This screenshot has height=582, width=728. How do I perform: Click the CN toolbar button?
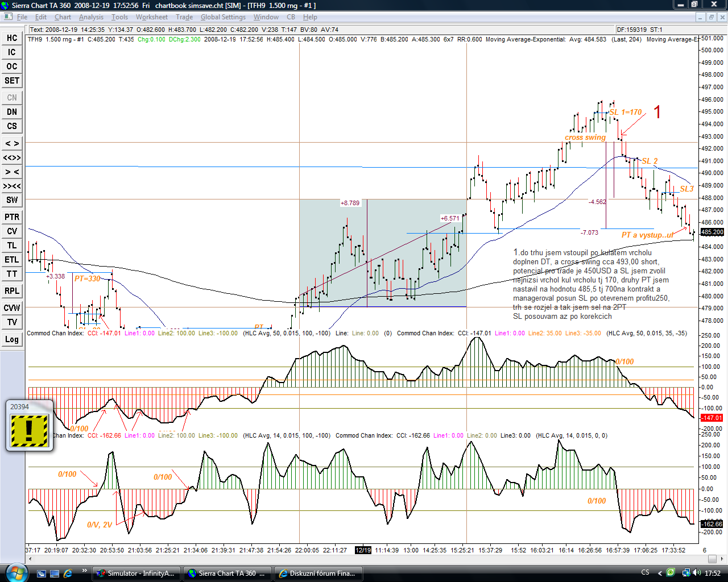(12, 98)
